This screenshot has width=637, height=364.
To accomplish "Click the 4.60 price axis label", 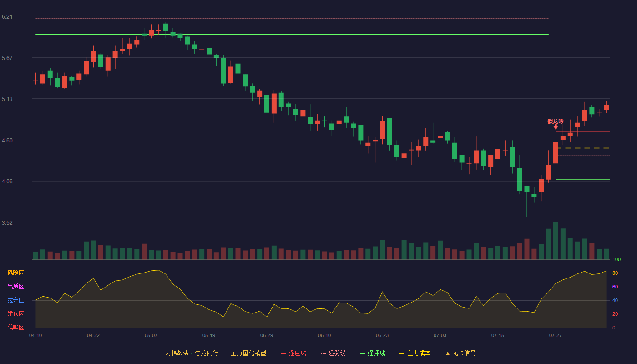I will click(x=7, y=141).
